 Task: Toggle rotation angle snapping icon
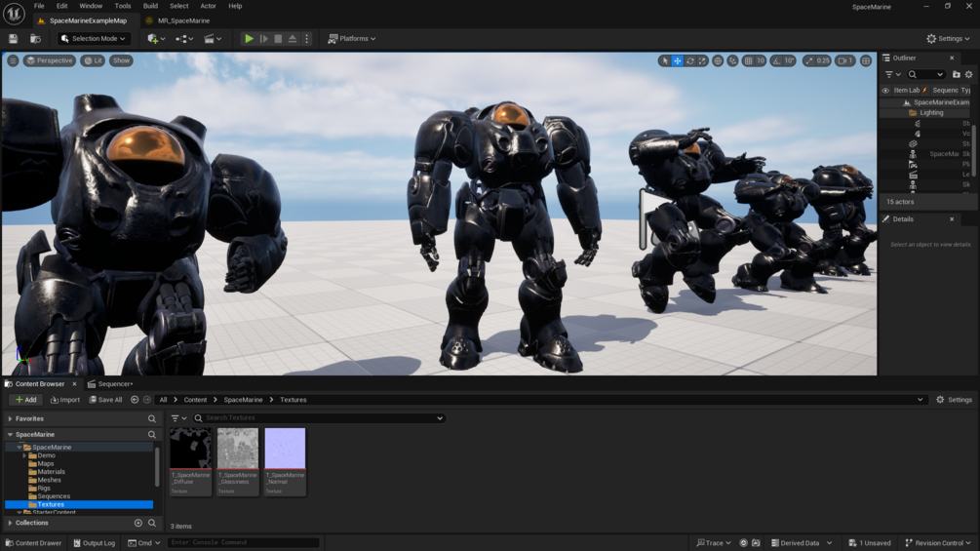tap(776, 60)
